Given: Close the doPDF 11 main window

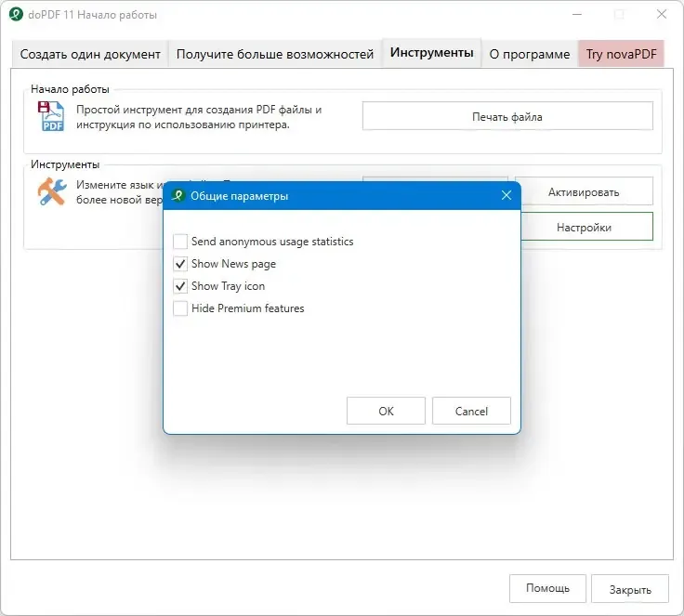Looking at the screenshot, I should click(662, 14).
